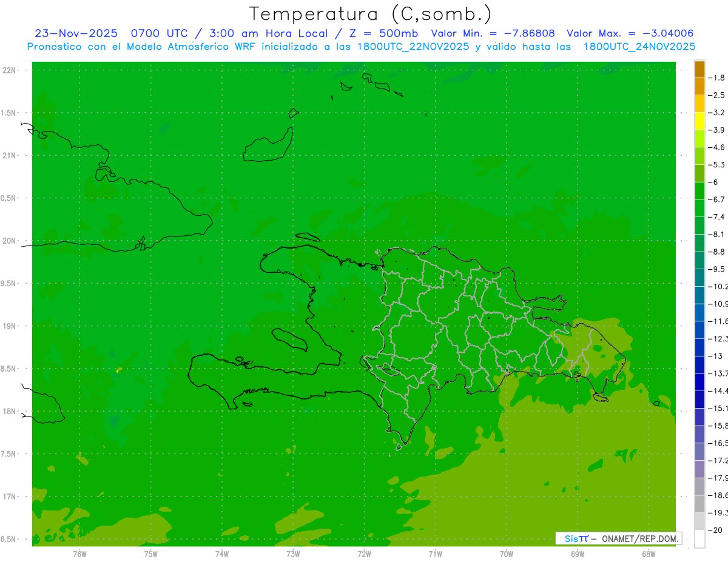728x562 pixels.
Task: Click the 19N latitude label
Action: coord(10,326)
